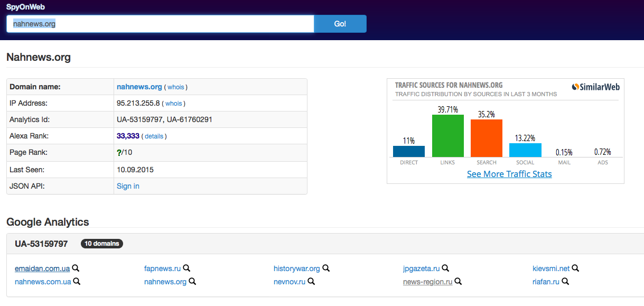Click magnifier icon next to news-region.ru
This screenshot has height=306, width=644.
[x=458, y=282]
